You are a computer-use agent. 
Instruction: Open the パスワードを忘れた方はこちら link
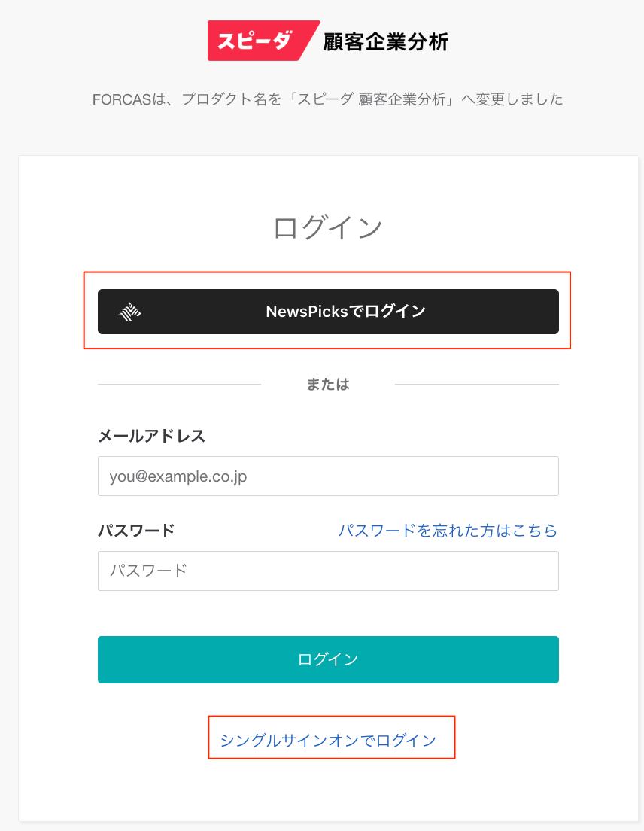click(x=448, y=531)
